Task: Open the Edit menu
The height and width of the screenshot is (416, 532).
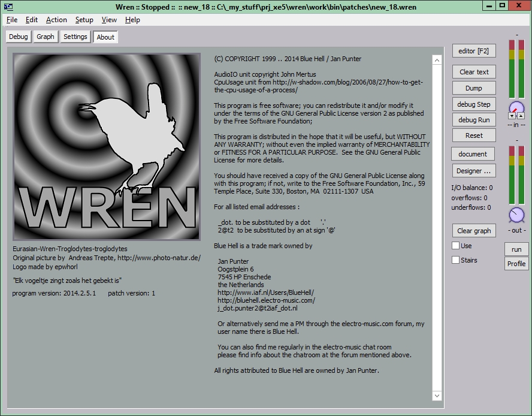Action: (32, 20)
